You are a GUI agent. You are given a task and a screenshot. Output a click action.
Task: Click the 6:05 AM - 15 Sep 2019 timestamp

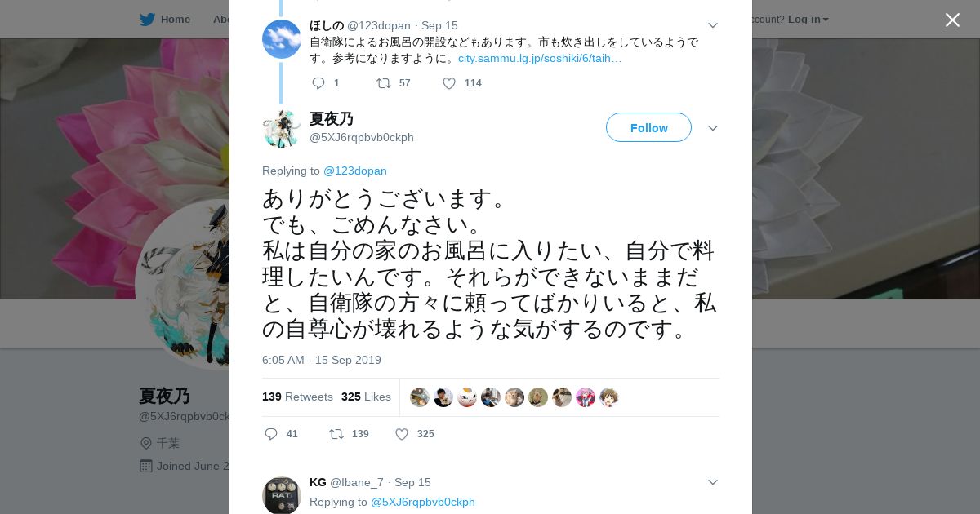322,360
